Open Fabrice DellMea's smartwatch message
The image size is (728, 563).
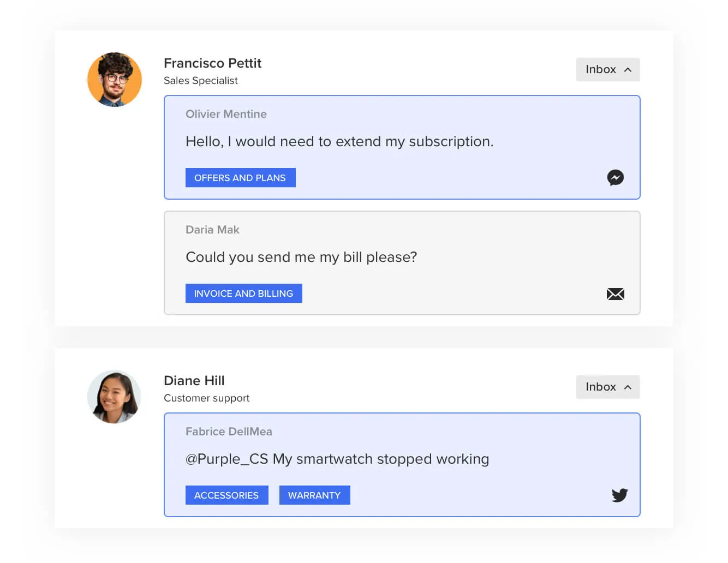(x=337, y=459)
